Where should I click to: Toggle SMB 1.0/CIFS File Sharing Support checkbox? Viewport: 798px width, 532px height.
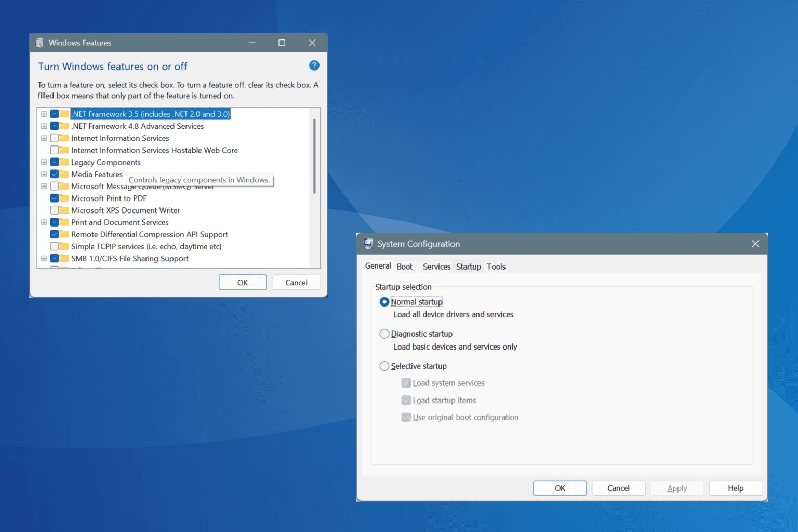(55, 258)
